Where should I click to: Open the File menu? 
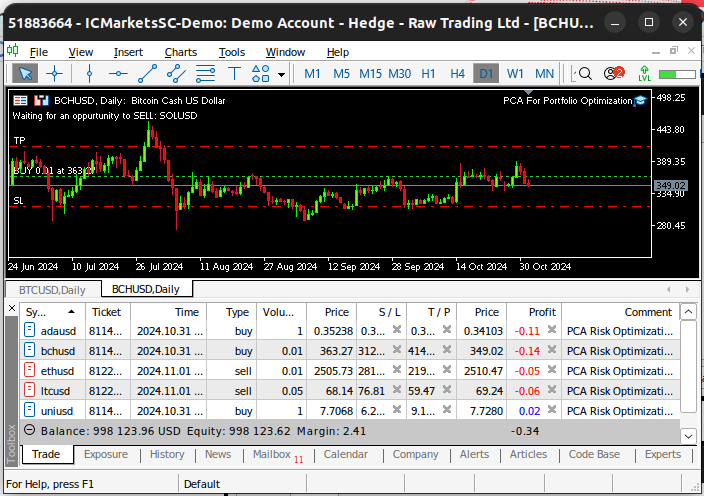39,53
